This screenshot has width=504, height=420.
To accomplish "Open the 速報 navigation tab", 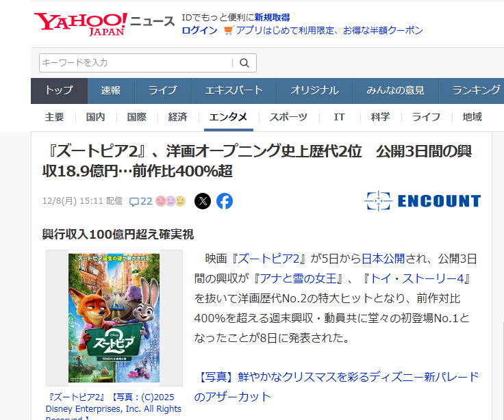I will tap(111, 90).
